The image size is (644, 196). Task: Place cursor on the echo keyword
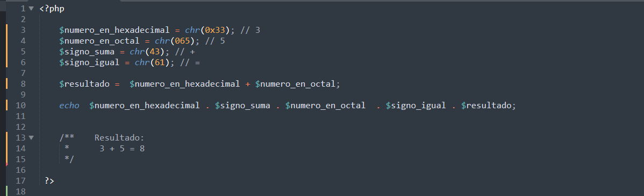(x=69, y=106)
